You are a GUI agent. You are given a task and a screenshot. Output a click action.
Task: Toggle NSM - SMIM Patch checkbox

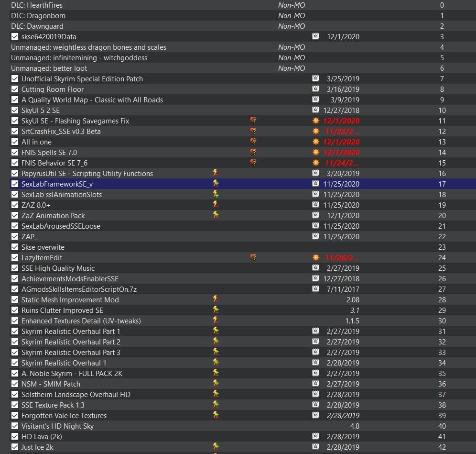click(x=14, y=384)
